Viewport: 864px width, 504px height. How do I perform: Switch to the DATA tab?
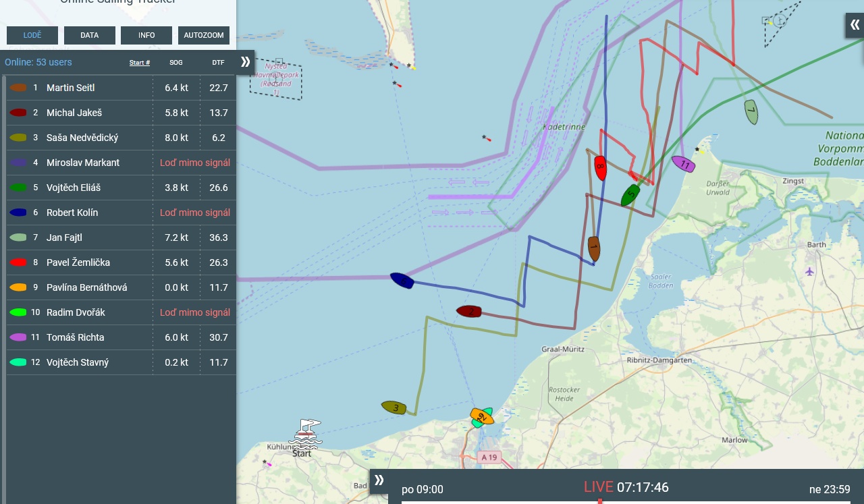coord(90,35)
